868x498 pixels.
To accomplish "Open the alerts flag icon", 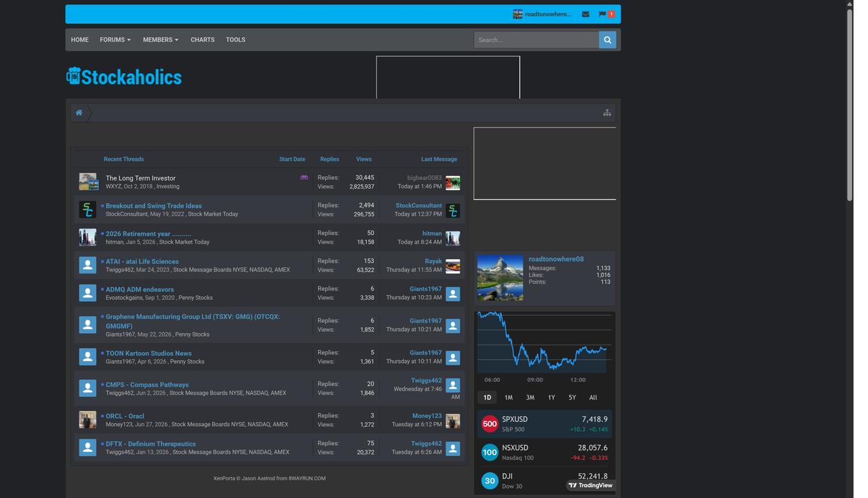I will (x=602, y=14).
